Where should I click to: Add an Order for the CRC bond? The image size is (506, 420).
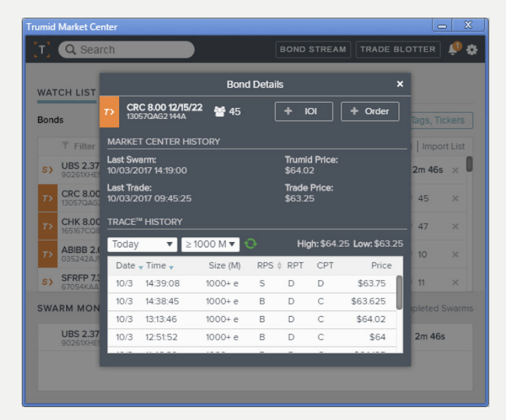[370, 111]
